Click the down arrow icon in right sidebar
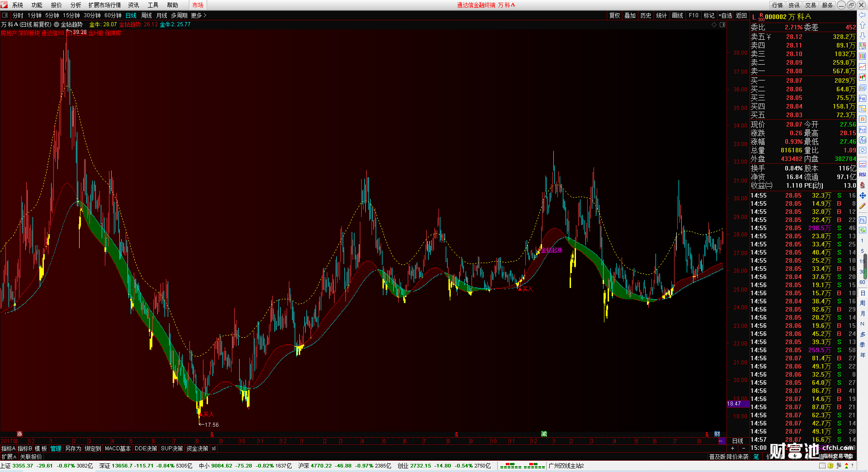 [x=863, y=36]
